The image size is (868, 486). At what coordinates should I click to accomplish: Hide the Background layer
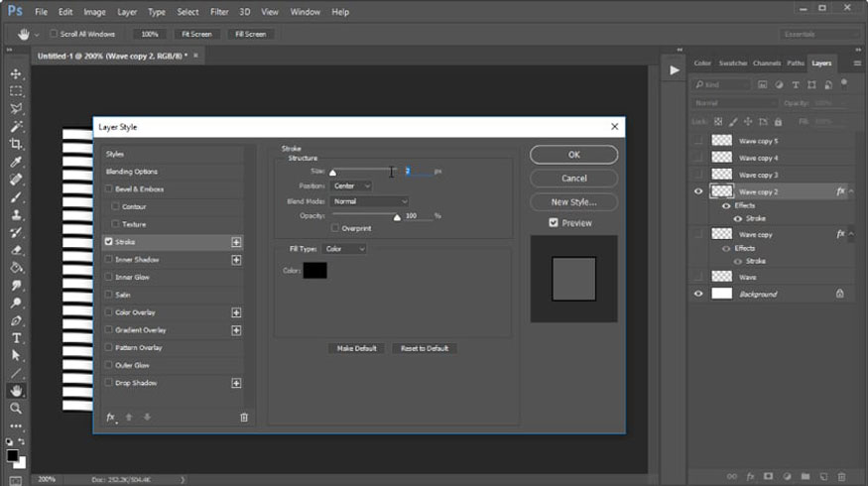(698, 294)
